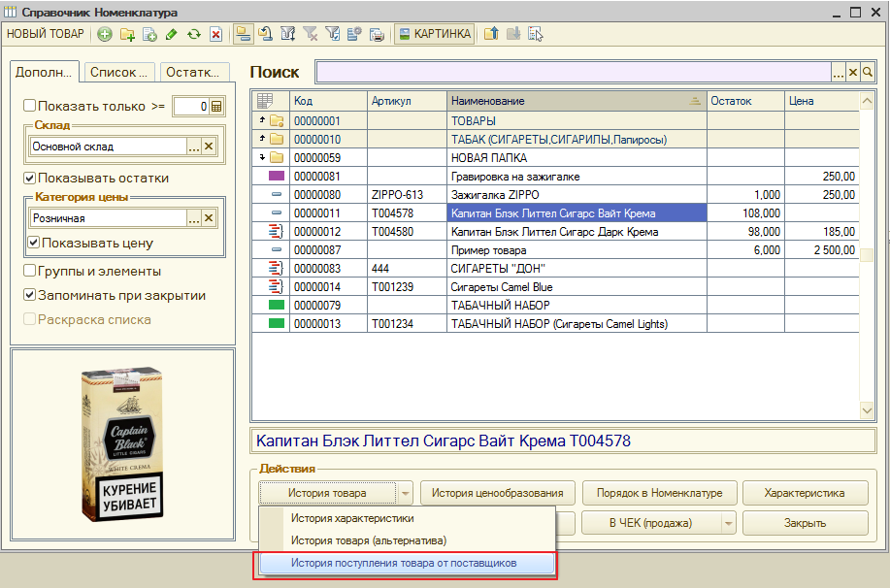Viewport: 890px width, 588px height.
Task: Clear the Поиск search field
Action: 852,72
